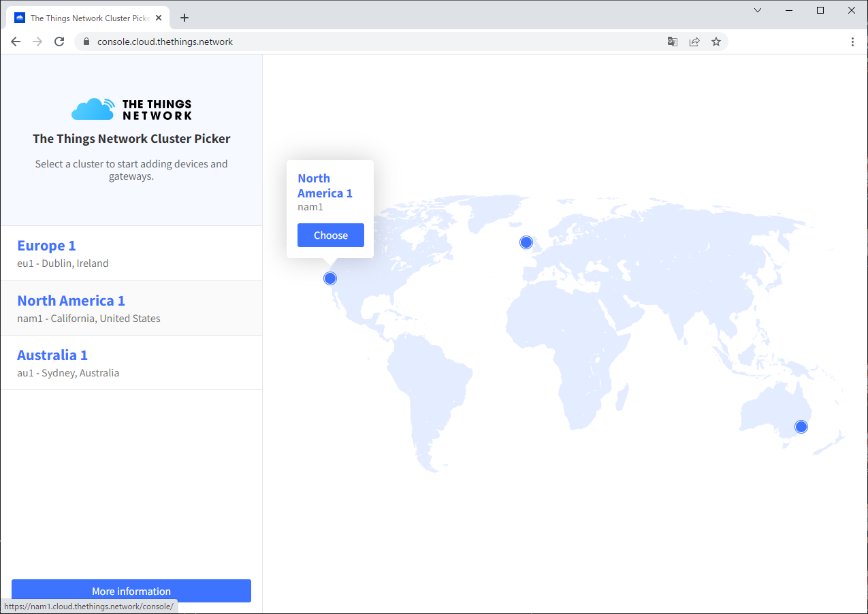Click the address bar URL
The image size is (868, 614).
[165, 42]
